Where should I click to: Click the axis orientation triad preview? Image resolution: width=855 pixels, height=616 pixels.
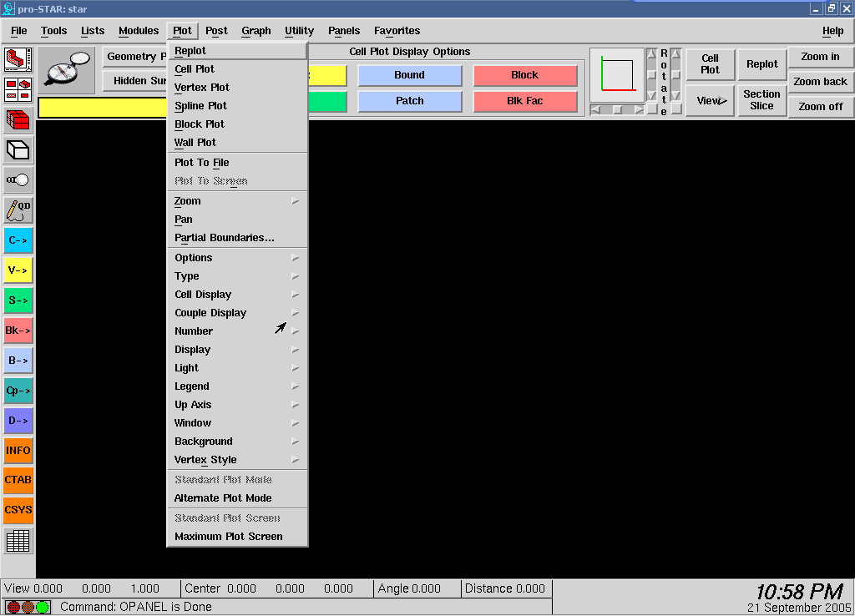[617, 74]
